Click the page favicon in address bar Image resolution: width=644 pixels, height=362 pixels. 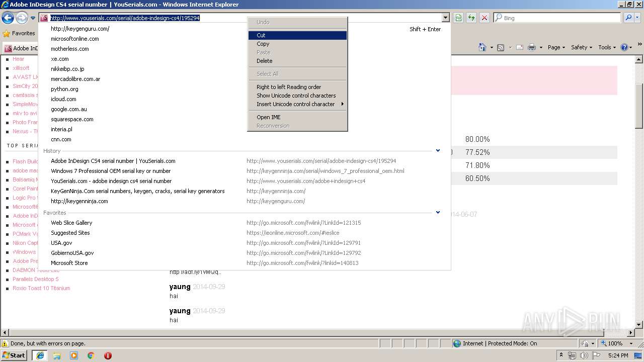point(44,18)
